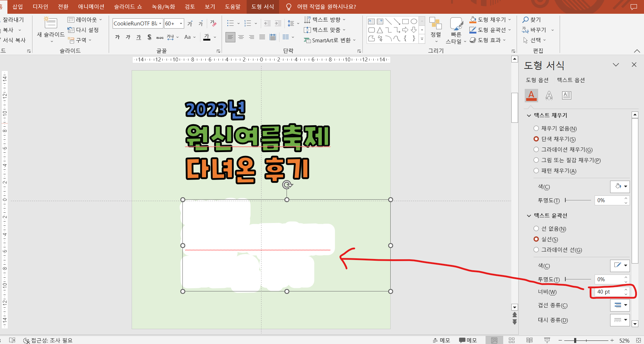644x344 pixels.
Task: Select the 선 없음 outline radio button
Action: point(536,229)
